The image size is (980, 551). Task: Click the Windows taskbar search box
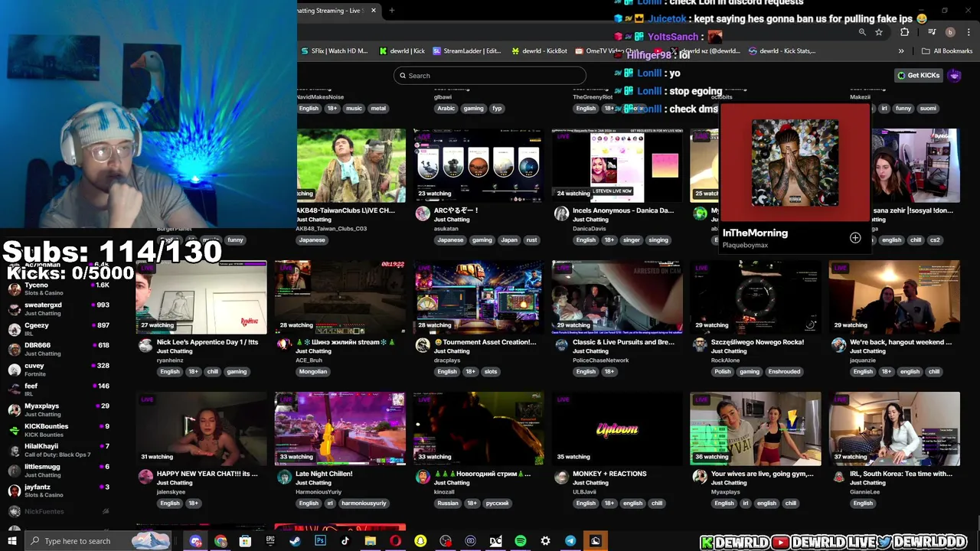pos(100,541)
